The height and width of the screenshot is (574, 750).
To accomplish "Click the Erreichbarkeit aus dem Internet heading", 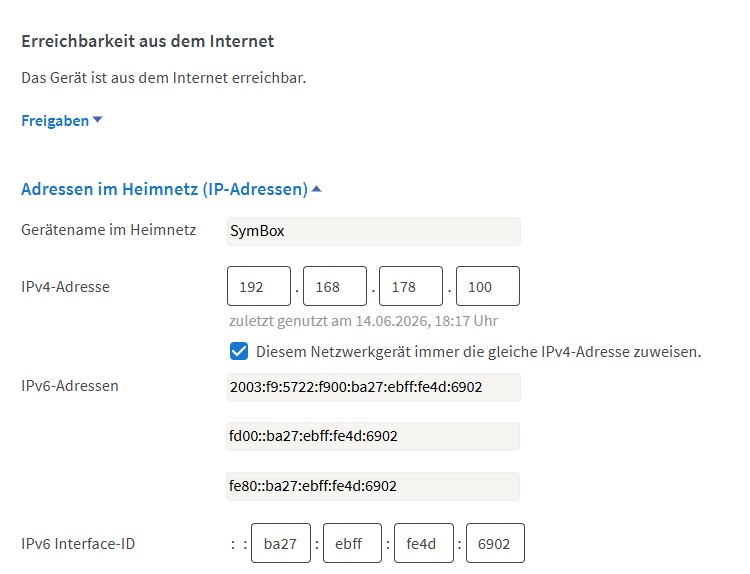I will tap(148, 41).
